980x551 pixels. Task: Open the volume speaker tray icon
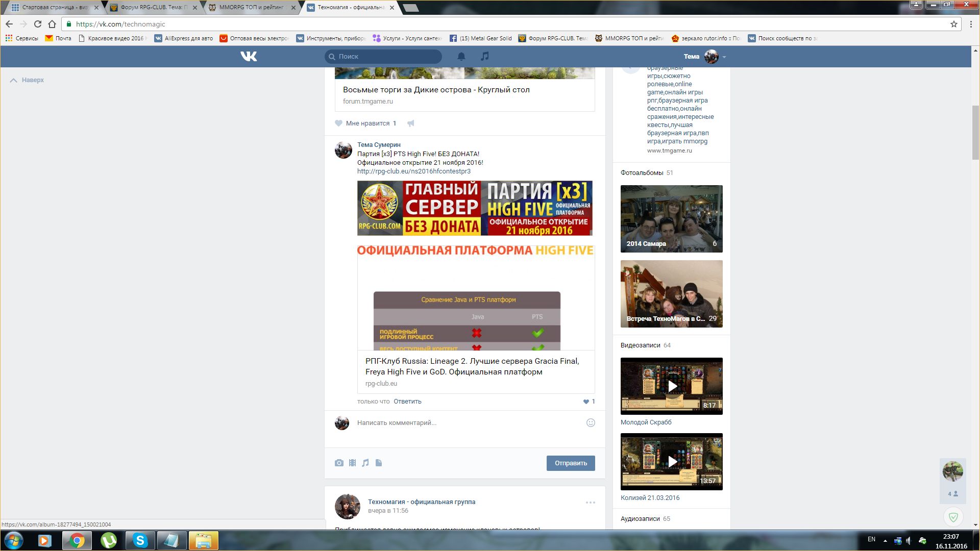909,540
